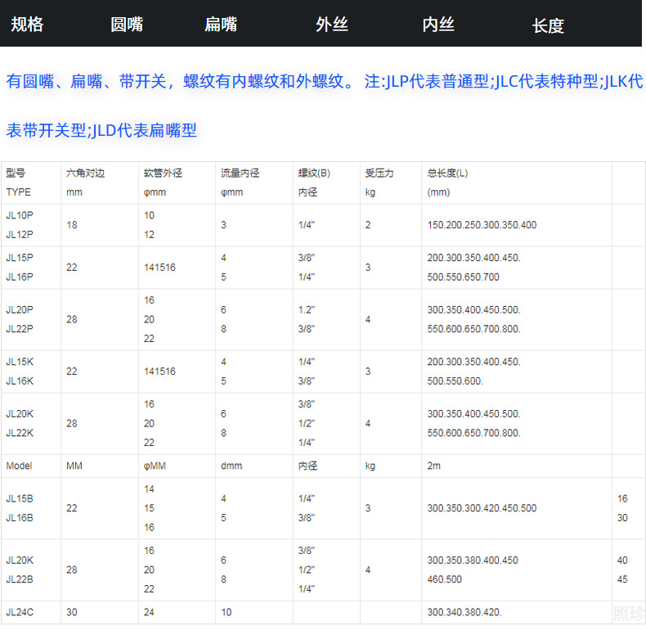Viewport: 646px width, 644px height.
Task: Select the JL22B model text
Action: [x=20, y=579]
